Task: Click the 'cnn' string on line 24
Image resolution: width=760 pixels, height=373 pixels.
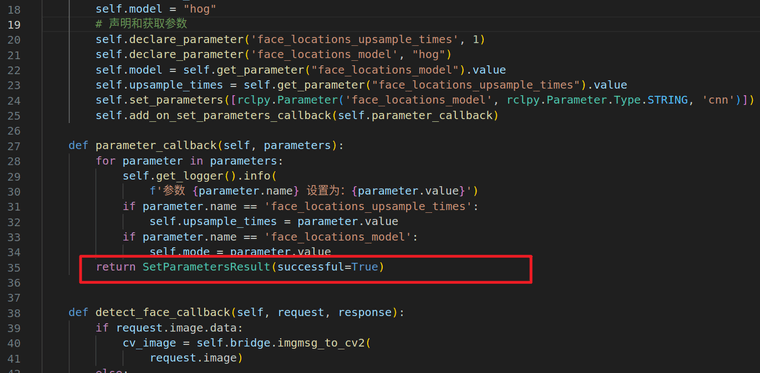Action: coord(718,100)
